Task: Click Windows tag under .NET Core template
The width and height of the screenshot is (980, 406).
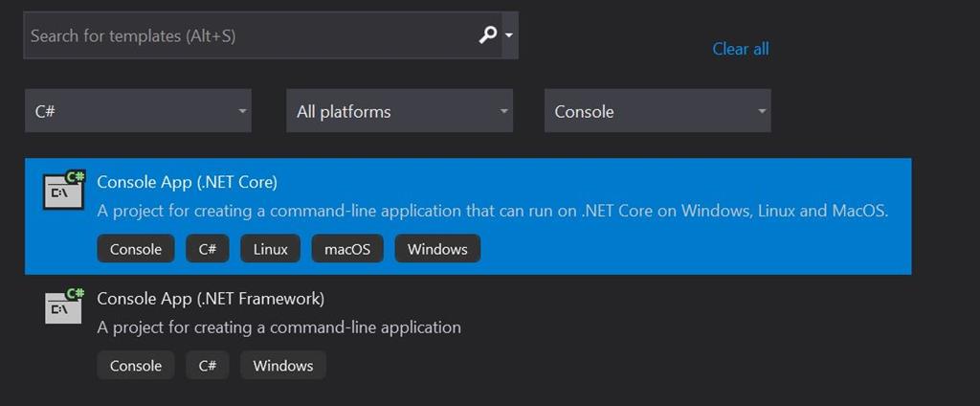Action: click(437, 249)
